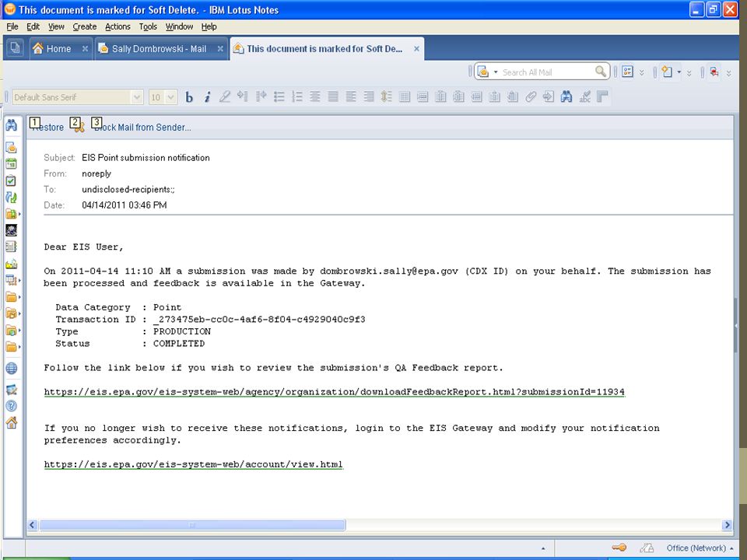
Task: Expand the overflow chevron after the checklist icon
Action: click(x=642, y=73)
